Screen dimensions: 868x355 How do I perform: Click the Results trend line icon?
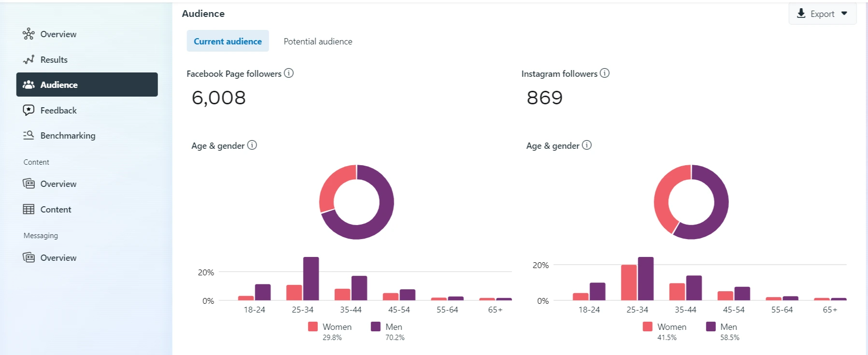[x=28, y=59]
